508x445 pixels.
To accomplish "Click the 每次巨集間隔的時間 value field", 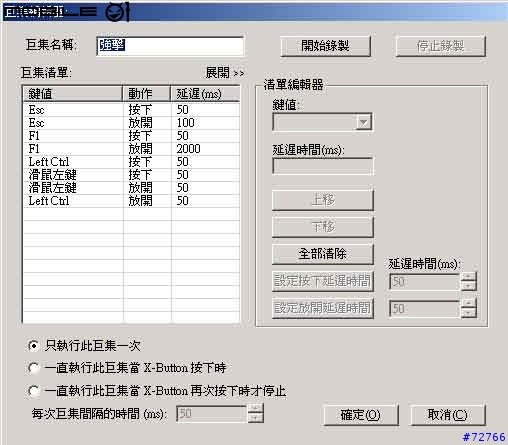I will click(x=212, y=414).
